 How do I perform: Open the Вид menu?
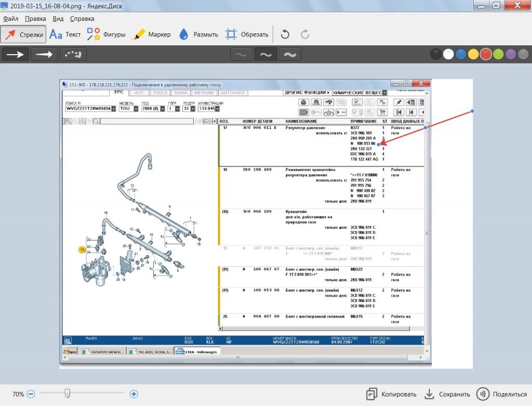(x=58, y=19)
